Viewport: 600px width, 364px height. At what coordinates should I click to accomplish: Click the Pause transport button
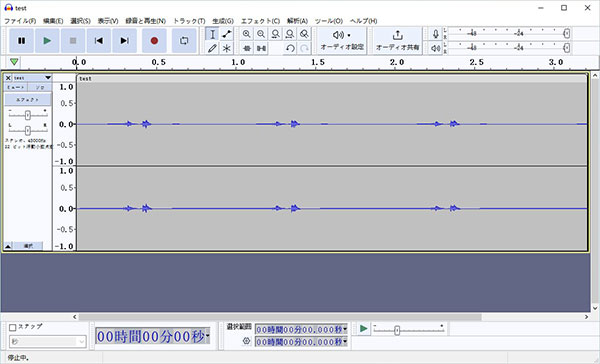pos(21,41)
